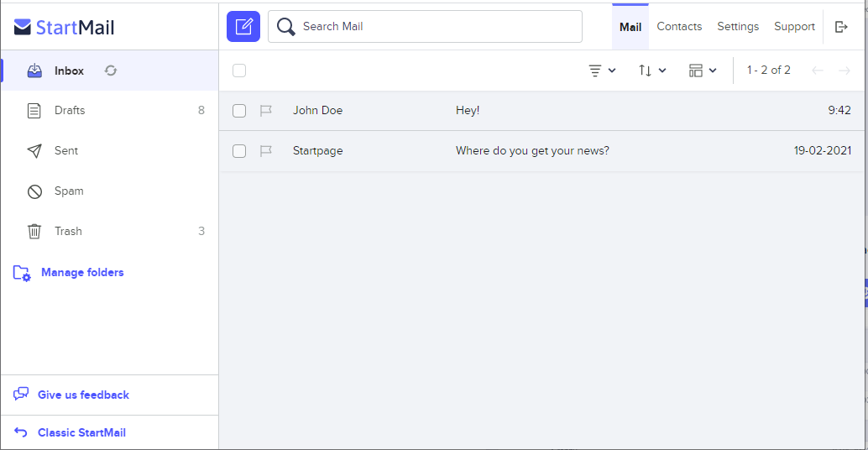Viewport: 868px width, 450px height.
Task: Click the Trash bin icon
Action: click(x=34, y=232)
